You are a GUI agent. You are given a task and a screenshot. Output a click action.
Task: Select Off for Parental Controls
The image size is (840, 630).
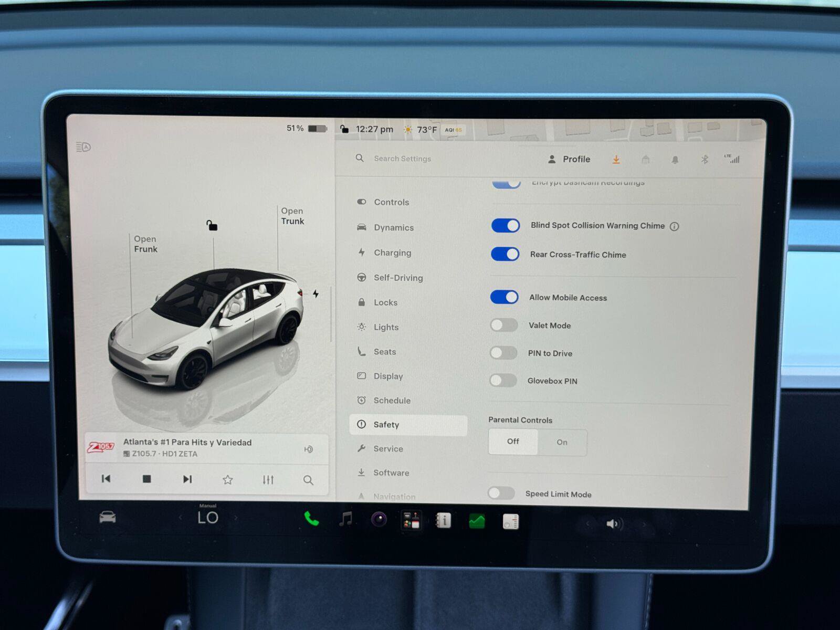[x=513, y=442]
